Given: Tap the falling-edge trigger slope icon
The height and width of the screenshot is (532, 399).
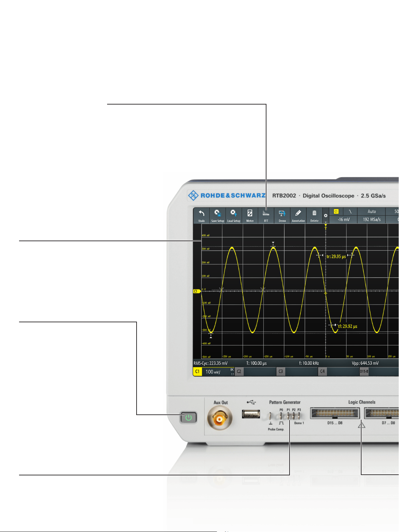Looking at the screenshot, I should [x=350, y=212].
